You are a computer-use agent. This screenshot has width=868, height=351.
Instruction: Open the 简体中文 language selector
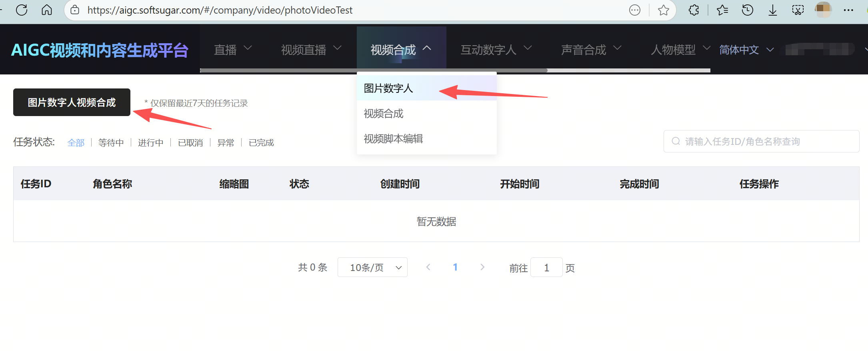coord(746,50)
